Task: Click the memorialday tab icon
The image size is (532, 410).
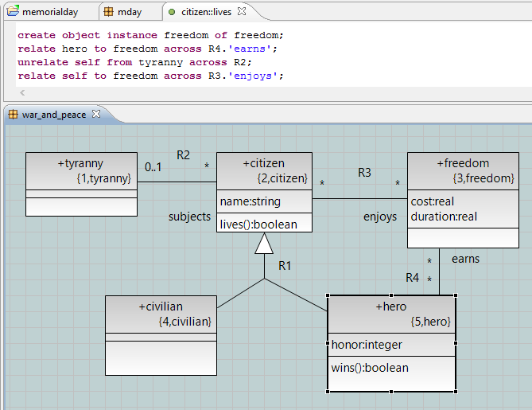Action: (x=13, y=12)
